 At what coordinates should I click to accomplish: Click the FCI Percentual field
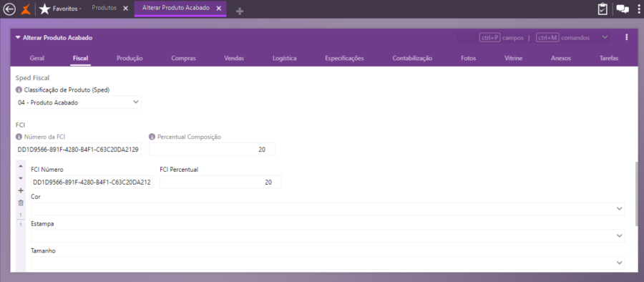coord(220,182)
